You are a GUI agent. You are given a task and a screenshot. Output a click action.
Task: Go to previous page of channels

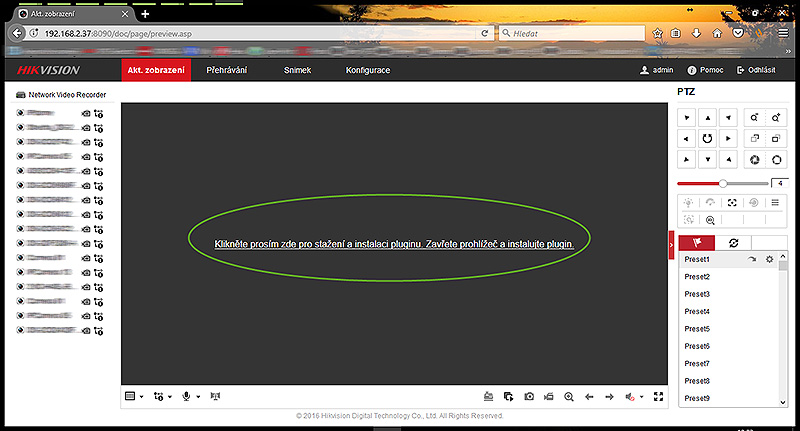[589, 396]
